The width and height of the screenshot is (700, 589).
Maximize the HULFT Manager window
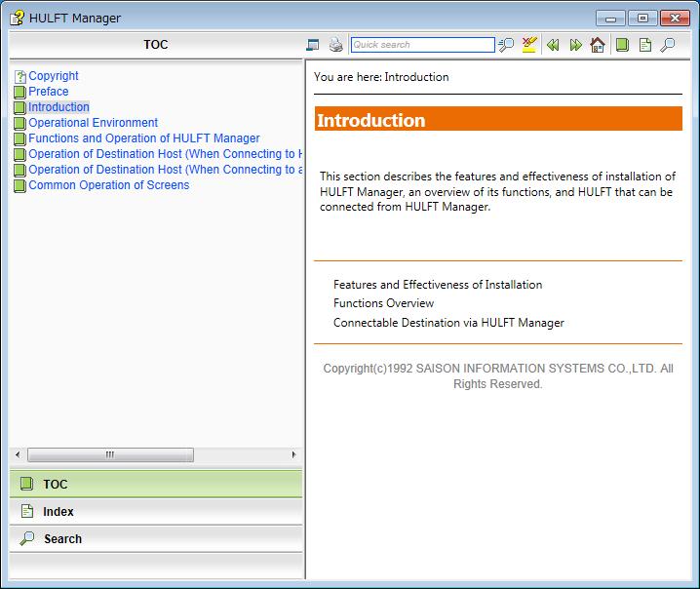(642, 19)
